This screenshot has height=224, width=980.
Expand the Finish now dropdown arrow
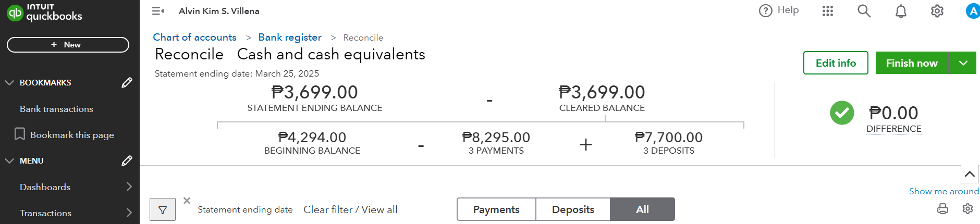point(963,63)
